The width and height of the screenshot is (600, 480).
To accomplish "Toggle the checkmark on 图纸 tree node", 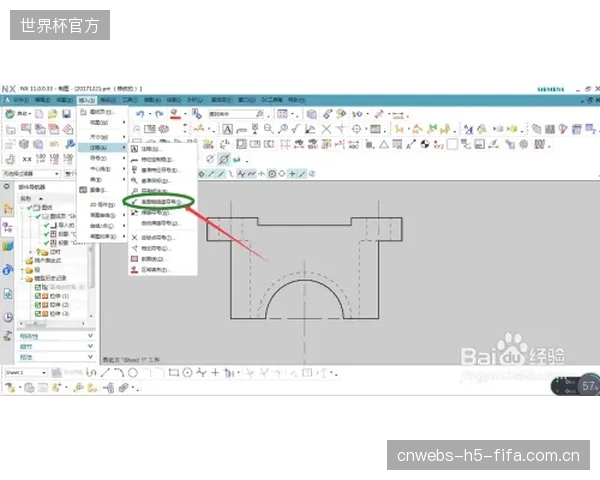I will [x=29, y=207].
